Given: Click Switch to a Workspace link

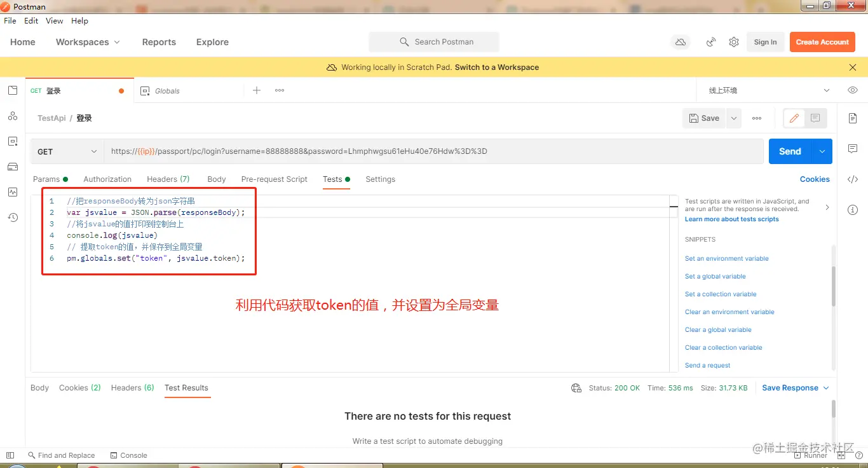Looking at the screenshot, I should point(497,67).
